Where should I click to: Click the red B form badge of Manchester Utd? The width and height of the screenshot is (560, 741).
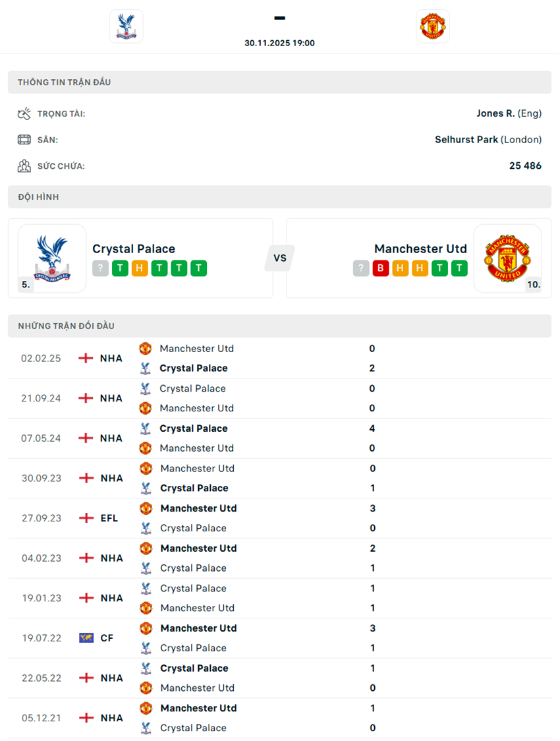(x=380, y=268)
